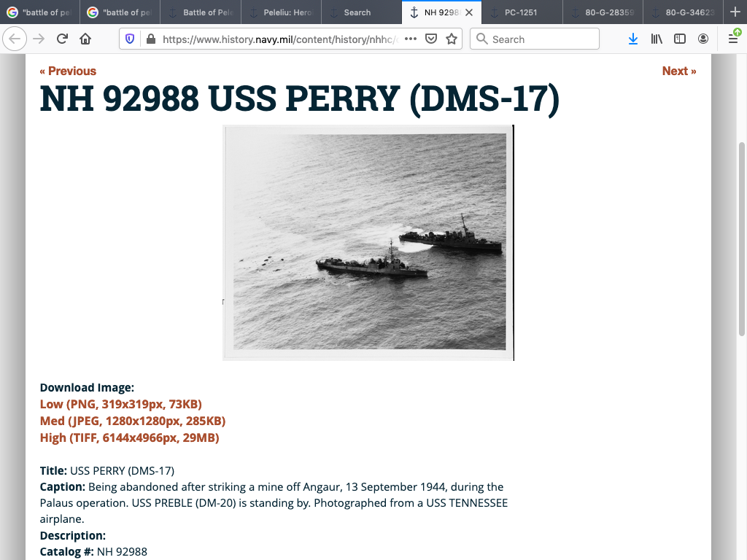This screenshot has height=560, width=747.
Task: Go to the browser home page
Action: pyautogui.click(x=85, y=39)
